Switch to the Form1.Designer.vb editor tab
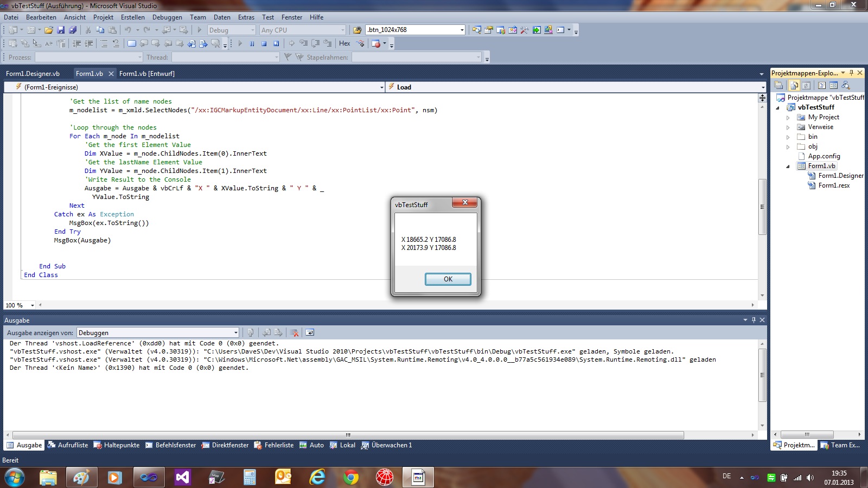The height and width of the screenshot is (488, 868). click(x=33, y=74)
